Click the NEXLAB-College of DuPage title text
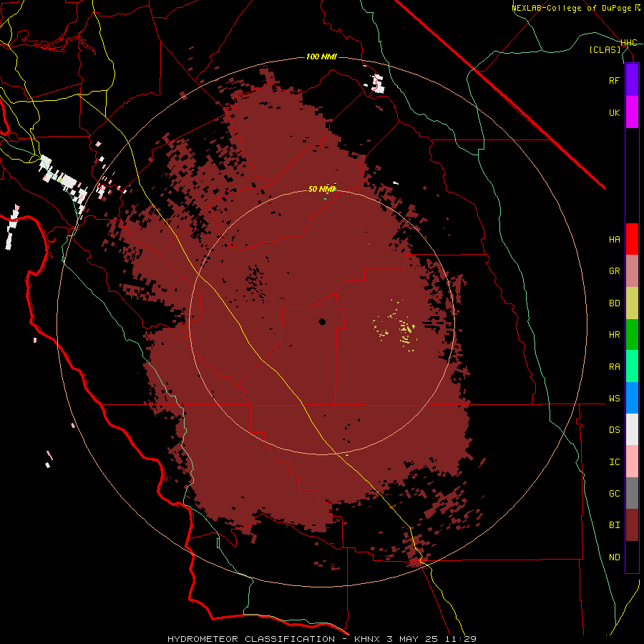644x644 pixels. pos(575,8)
